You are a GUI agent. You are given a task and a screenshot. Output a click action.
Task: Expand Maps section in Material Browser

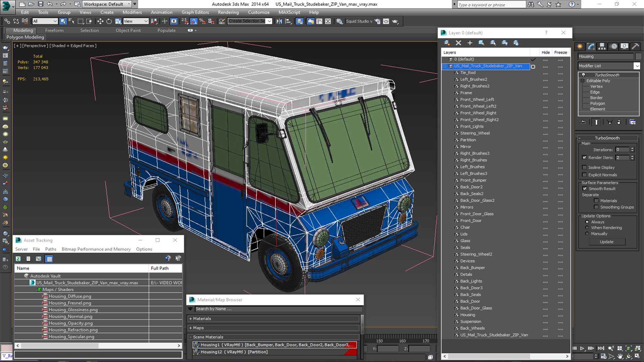point(191,328)
